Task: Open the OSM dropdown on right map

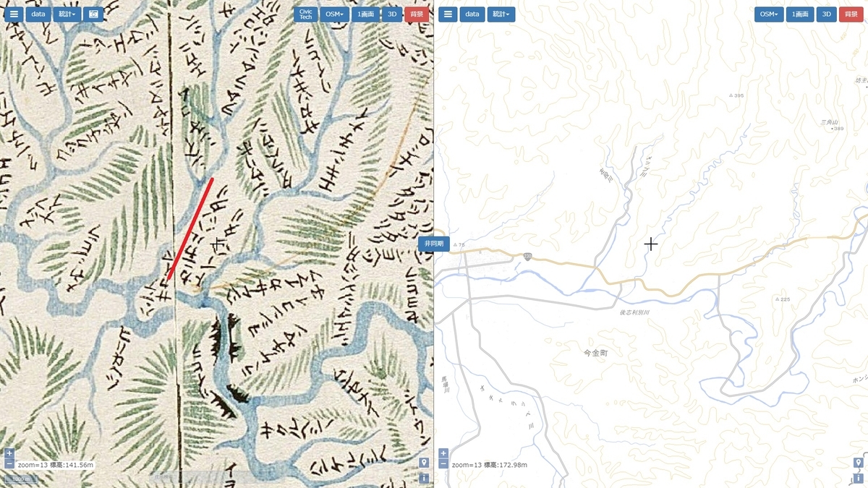Action: tap(769, 14)
